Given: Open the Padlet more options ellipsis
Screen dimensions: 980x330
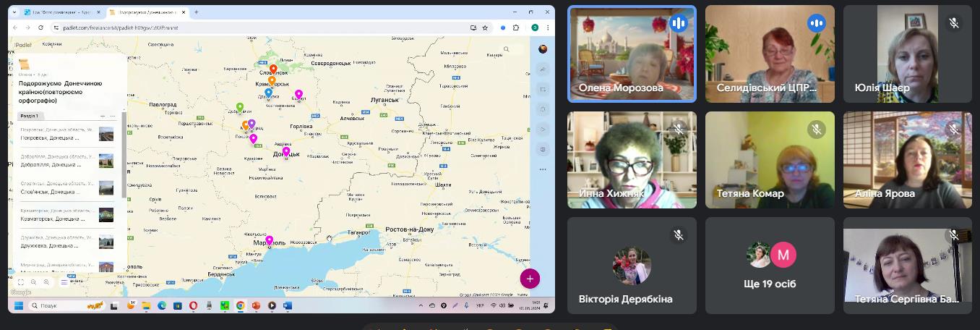Looking at the screenshot, I should point(543,169).
